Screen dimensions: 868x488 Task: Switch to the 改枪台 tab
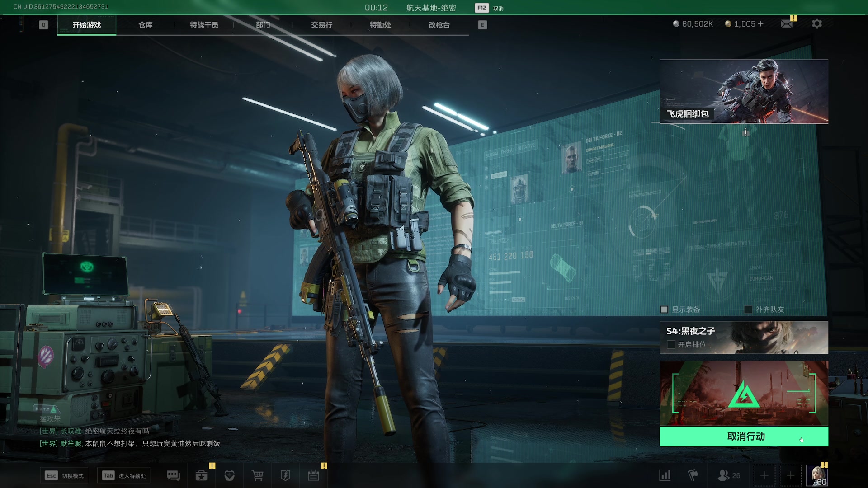pos(439,25)
